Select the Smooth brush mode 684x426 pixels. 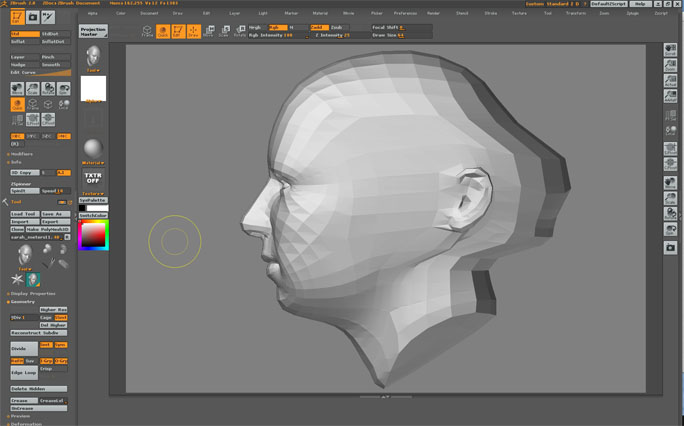click(x=55, y=65)
